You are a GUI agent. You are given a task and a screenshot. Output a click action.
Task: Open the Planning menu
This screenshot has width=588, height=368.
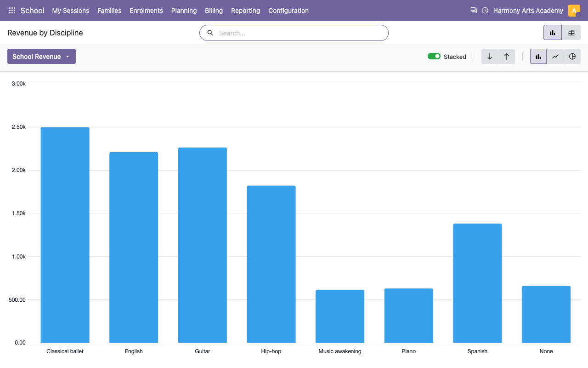point(184,11)
